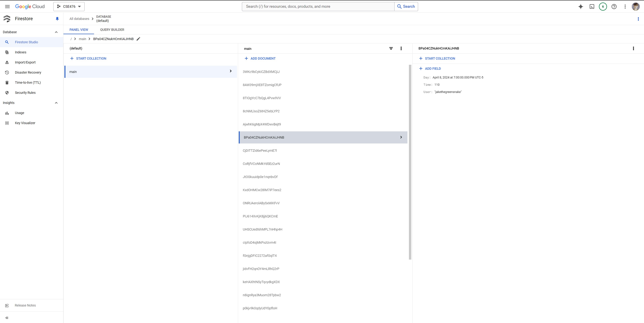The image size is (644, 323).
Task: Open Security Rules in sidebar
Action: (x=25, y=93)
